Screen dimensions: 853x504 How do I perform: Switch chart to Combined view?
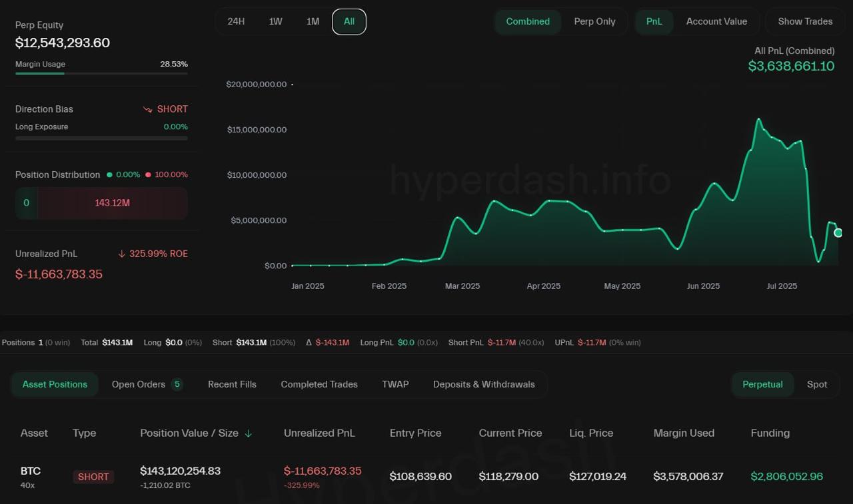(528, 21)
